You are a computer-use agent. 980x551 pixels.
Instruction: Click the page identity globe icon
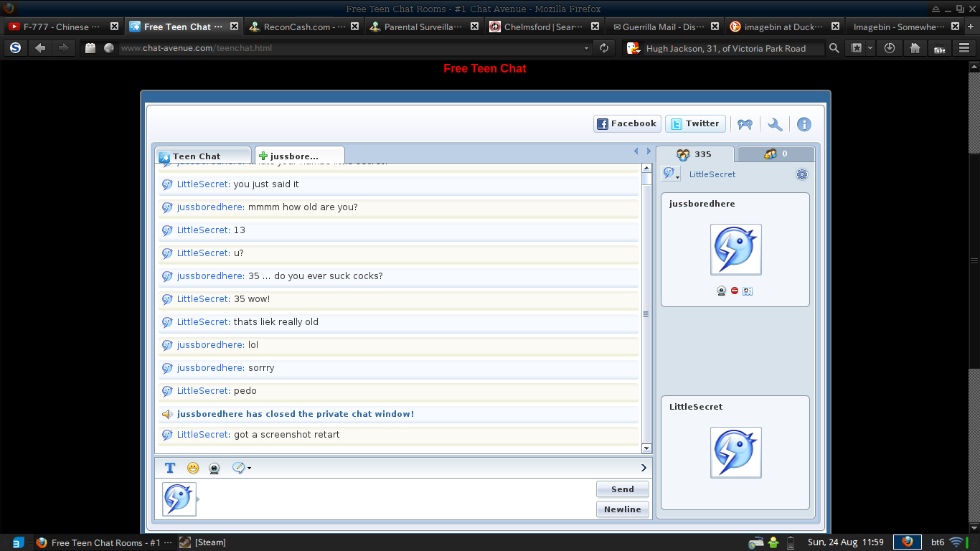(x=109, y=48)
